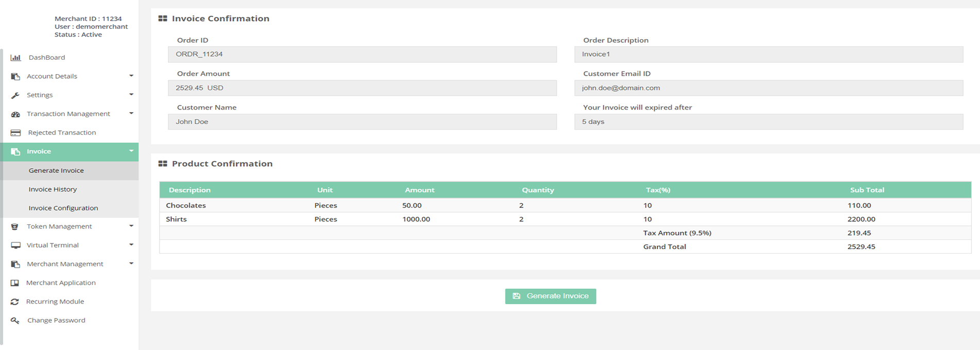Open Invoice History submenu item

coord(52,189)
